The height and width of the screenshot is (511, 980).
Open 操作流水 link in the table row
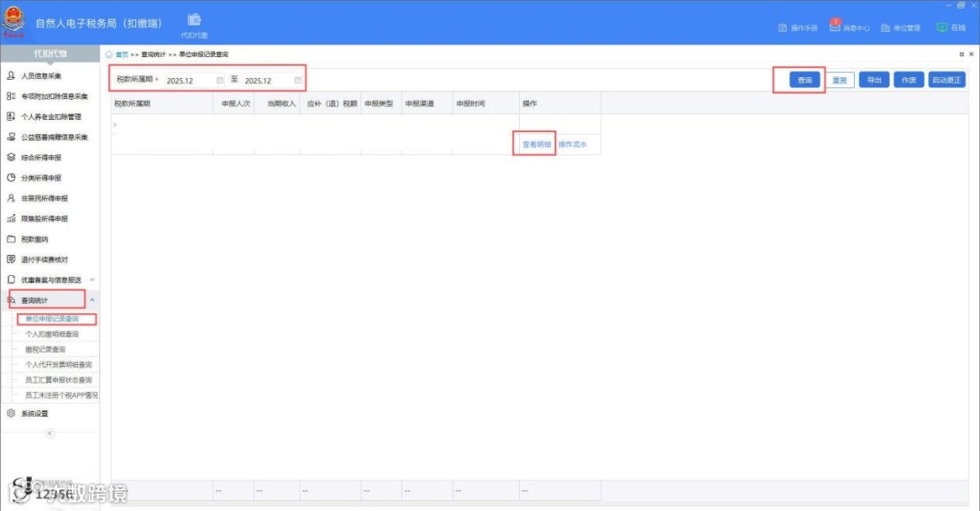573,144
